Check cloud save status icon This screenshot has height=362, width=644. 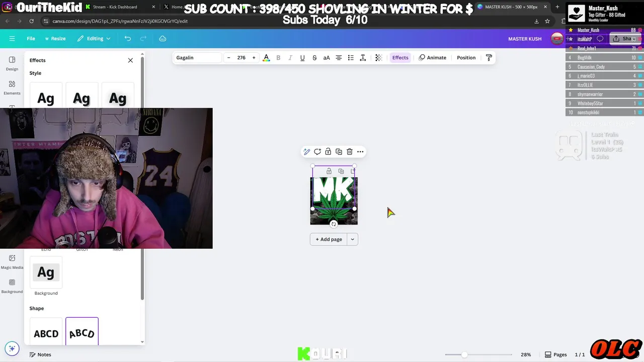point(163,39)
